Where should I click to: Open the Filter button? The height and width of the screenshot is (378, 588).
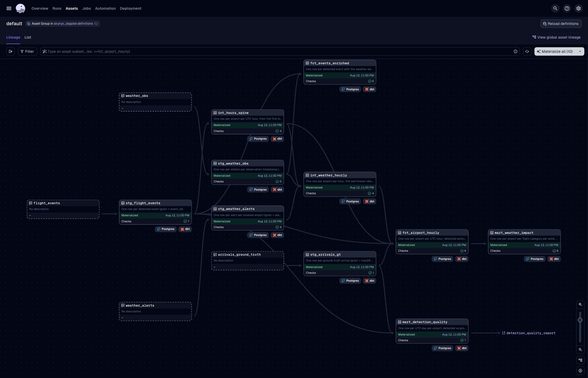point(28,51)
